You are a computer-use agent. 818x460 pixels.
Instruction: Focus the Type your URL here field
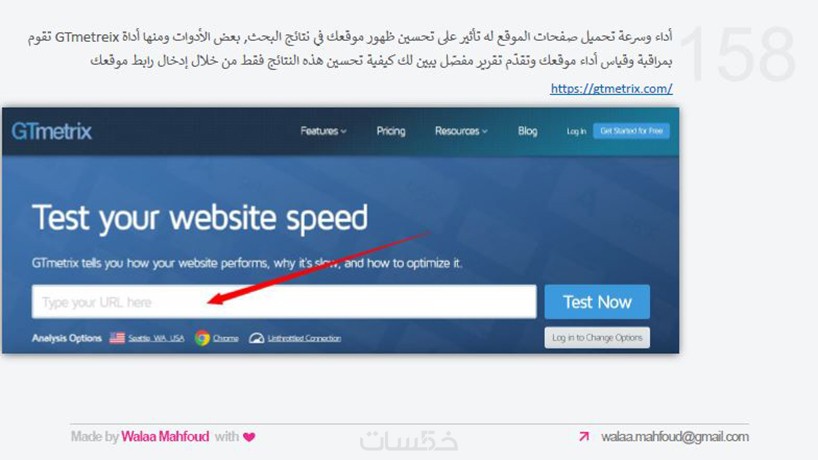coord(284,302)
